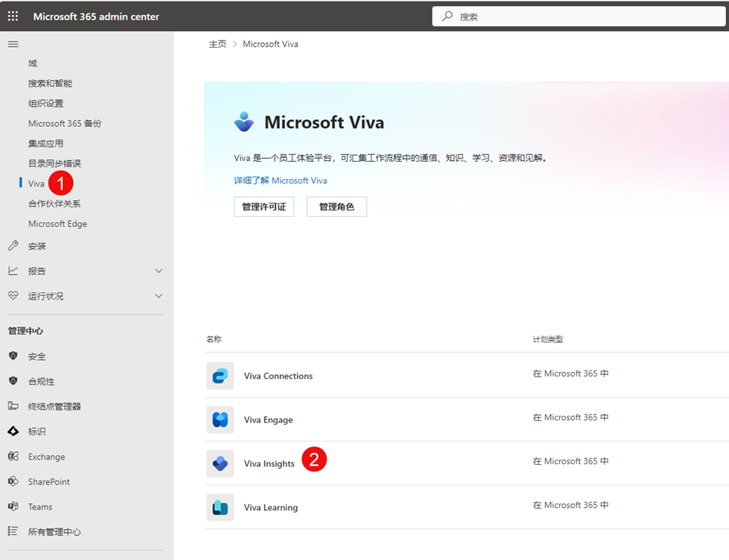The height and width of the screenshot is (560, 729).
Task: Open 搜索和智能 settings
Action: pos(50,83)
